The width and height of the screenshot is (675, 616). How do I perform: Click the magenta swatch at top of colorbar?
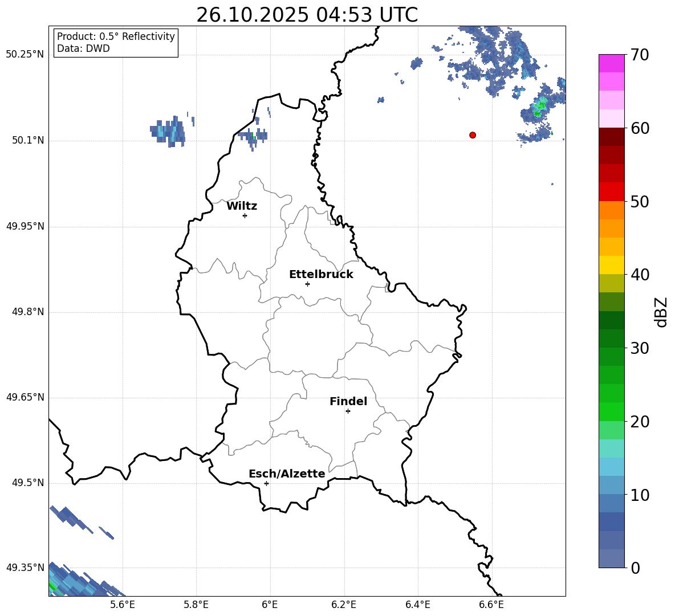pyautogui.click(x=611, y=63)
